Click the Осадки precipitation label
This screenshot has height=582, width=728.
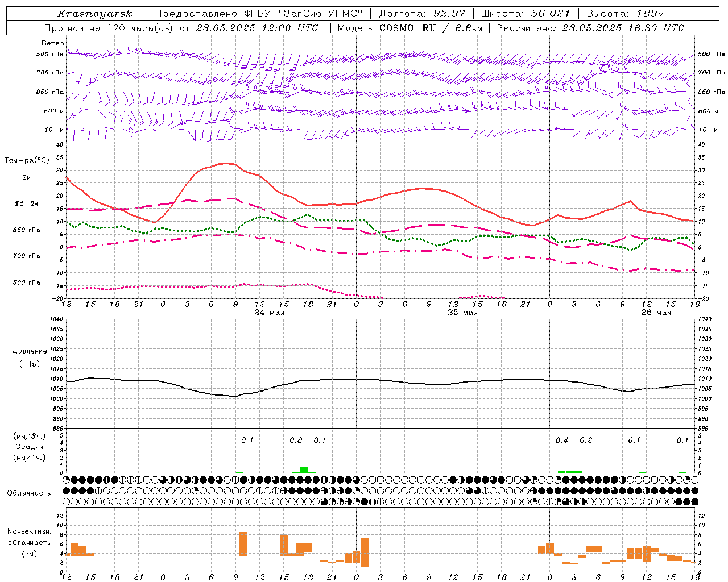pos(30,447)
